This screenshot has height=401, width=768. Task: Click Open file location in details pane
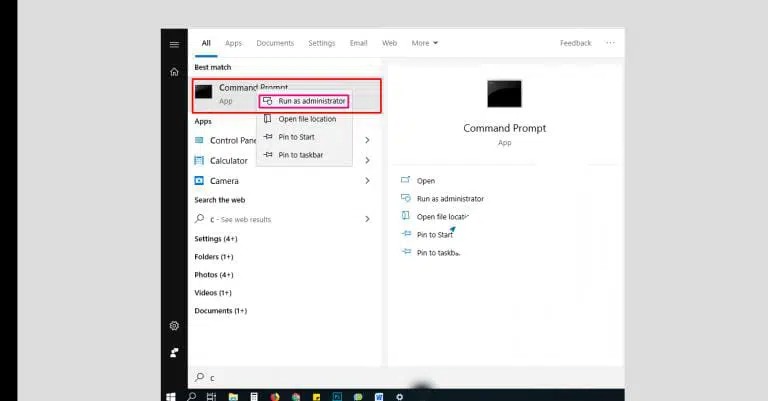[435, 216]
